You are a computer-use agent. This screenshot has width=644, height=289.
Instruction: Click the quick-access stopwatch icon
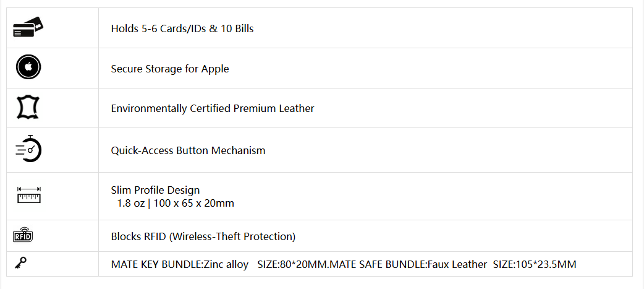[28, 149]
